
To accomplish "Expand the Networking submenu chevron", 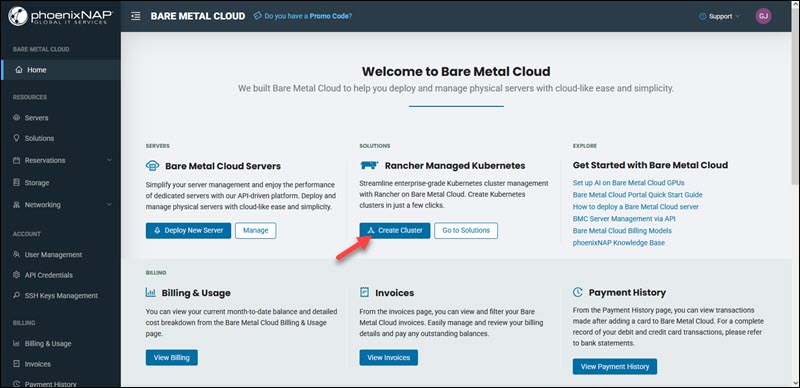I will (109, 205).
